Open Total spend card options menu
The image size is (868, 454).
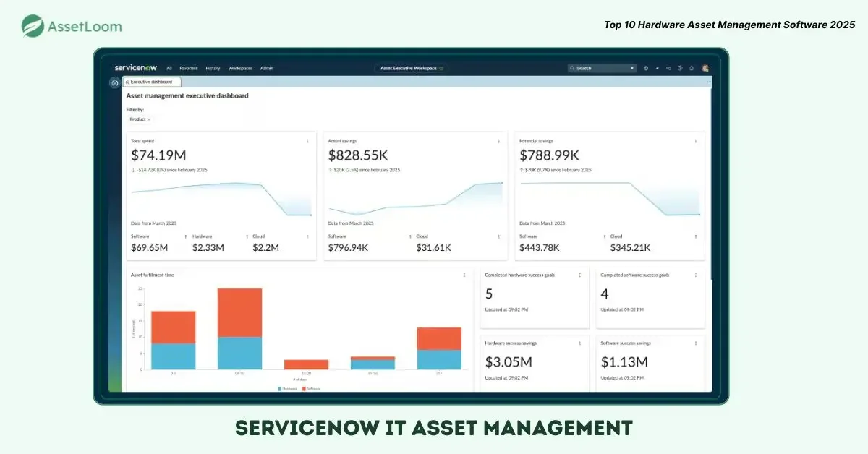(307, 141)
